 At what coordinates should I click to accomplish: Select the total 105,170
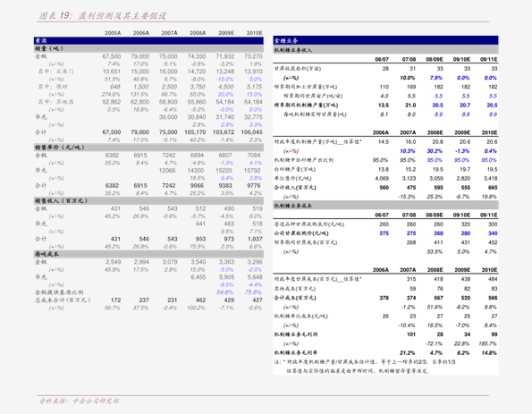point(195,132)
